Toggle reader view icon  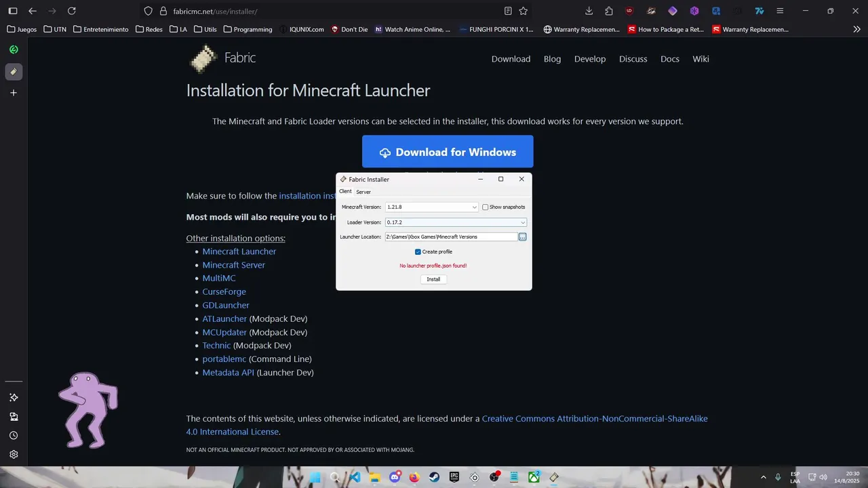click(x=508, y=11)
